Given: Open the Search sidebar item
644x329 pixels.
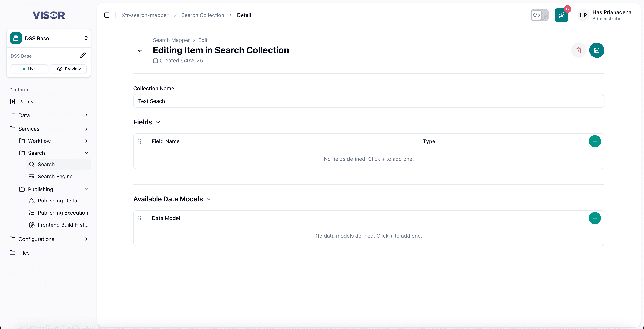Looking at the screenshot, I should tap(59, 164).
